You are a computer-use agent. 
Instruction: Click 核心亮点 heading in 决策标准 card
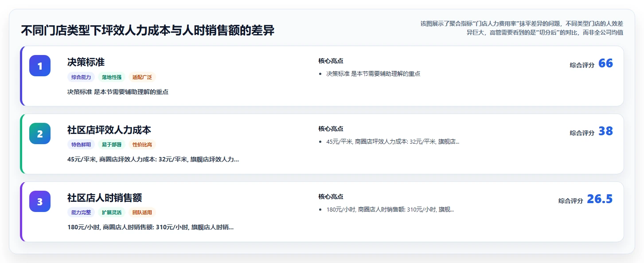pos(331,61)
